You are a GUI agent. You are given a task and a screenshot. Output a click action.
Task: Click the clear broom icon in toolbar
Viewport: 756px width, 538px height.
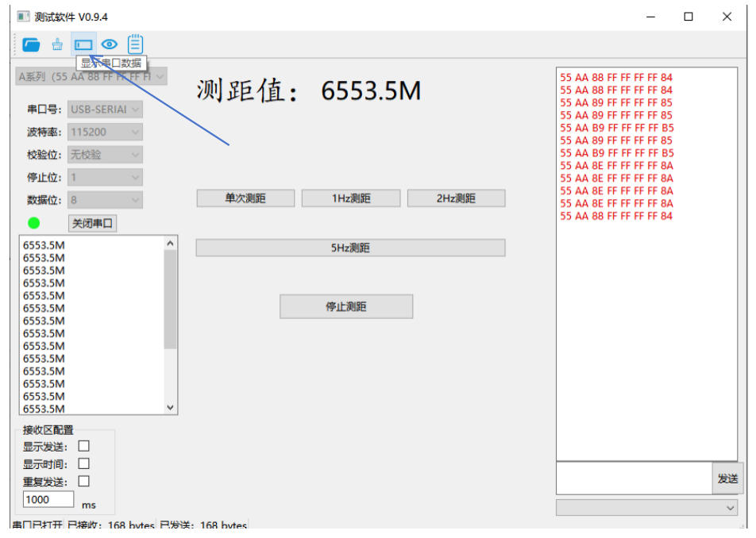click(57, 44)
